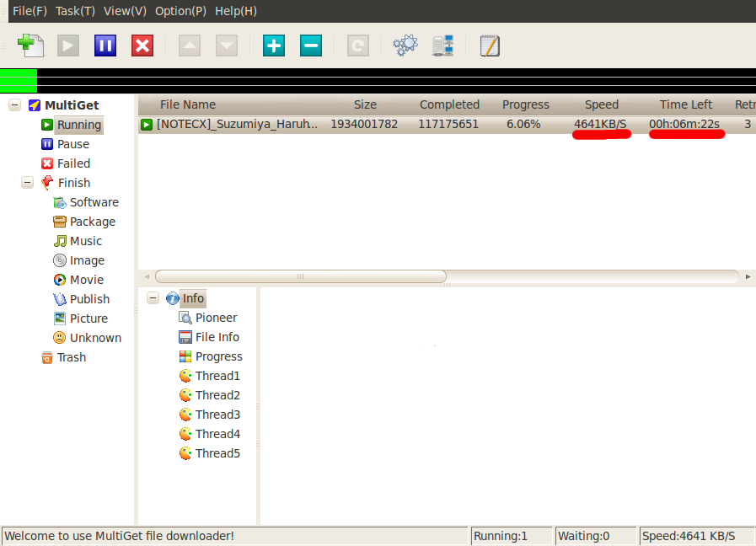The image size is (756, 546).
Task: Click the File Name column header
Action: 188,104
